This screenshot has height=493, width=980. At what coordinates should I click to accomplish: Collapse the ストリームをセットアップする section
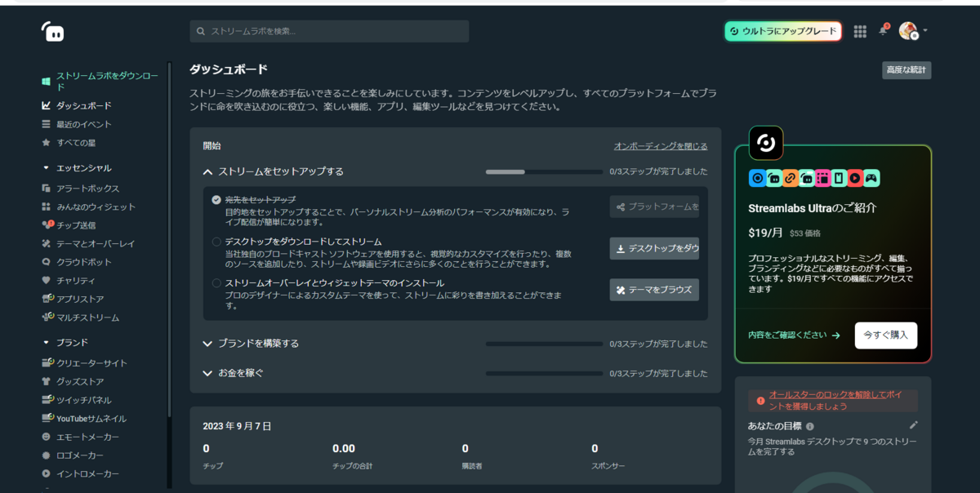click(x=208, y=172)
